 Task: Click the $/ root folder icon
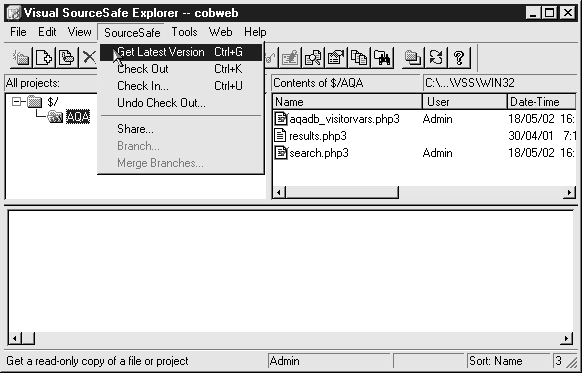click(35, 101)
